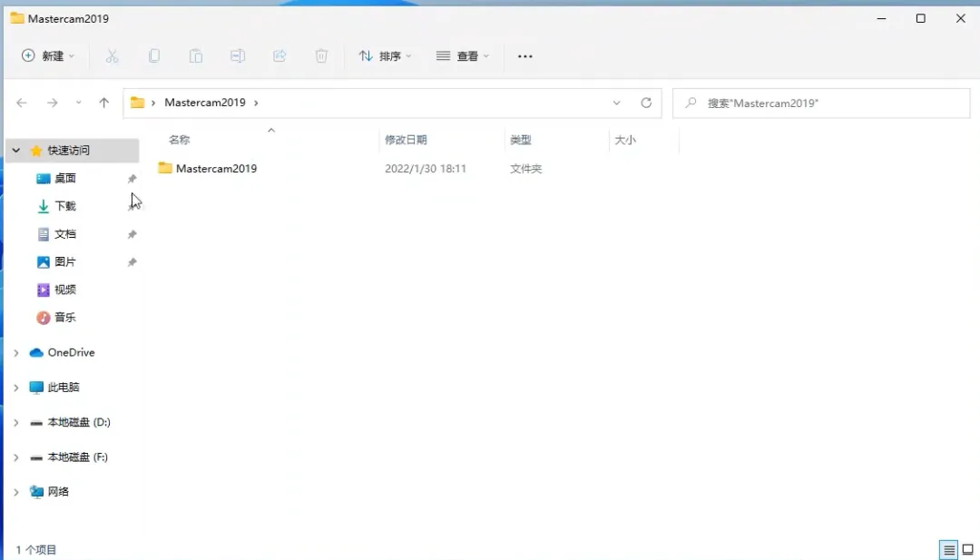Click Mastercam2019 breadcrumb in address bar
This screenshot has width=980, height=560.
tap(205, 103)
